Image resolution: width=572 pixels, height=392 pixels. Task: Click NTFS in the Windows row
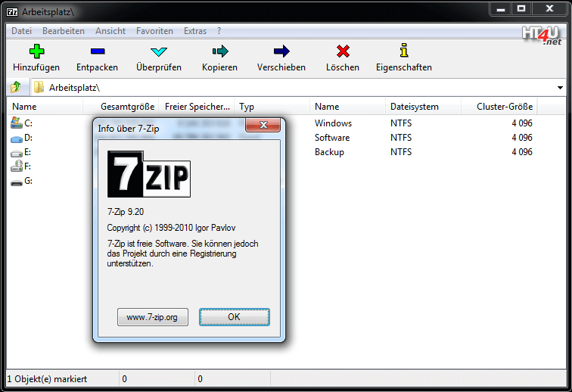click(401, 123)
